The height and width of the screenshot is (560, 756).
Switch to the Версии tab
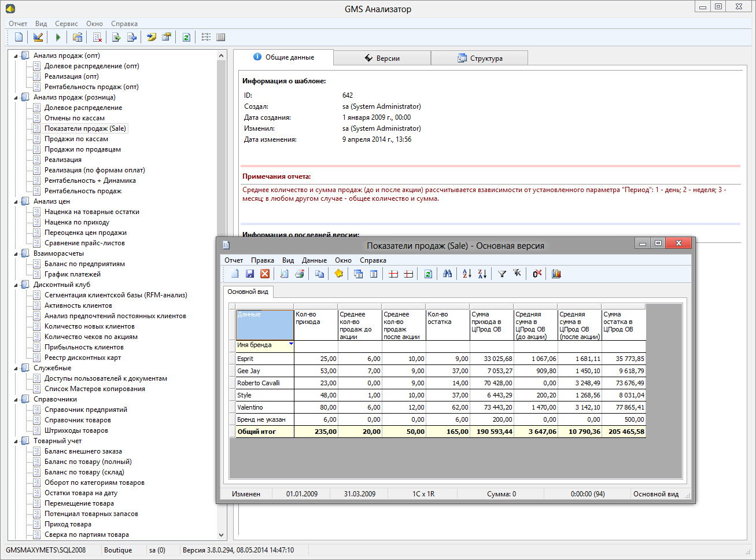pyautogui.click(x=382, y=58)
